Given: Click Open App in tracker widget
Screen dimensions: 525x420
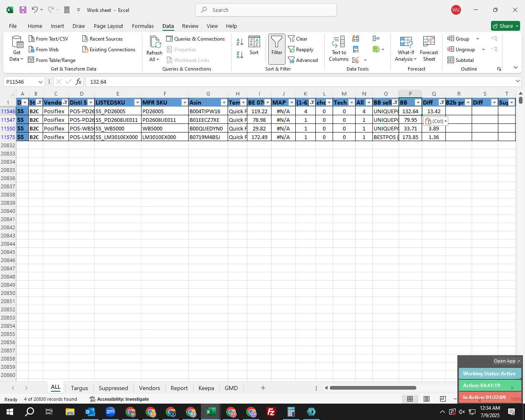Looking at the screenshot, I should [x=507, y=361].
